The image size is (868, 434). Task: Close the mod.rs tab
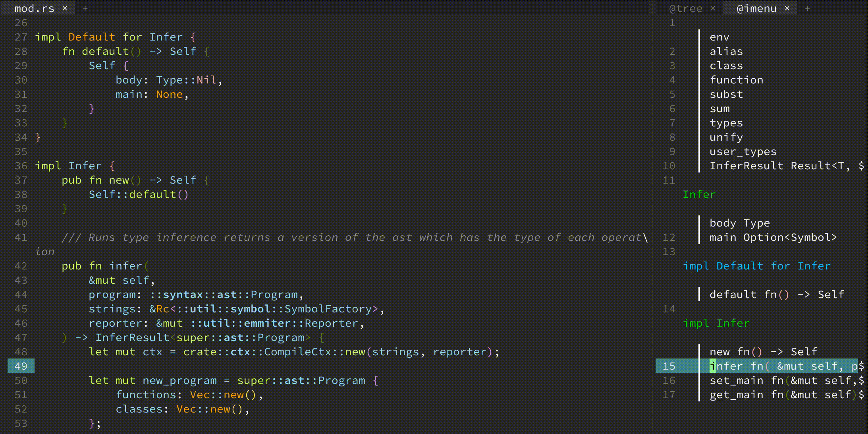pyautogui.click(x=65, y=8)
